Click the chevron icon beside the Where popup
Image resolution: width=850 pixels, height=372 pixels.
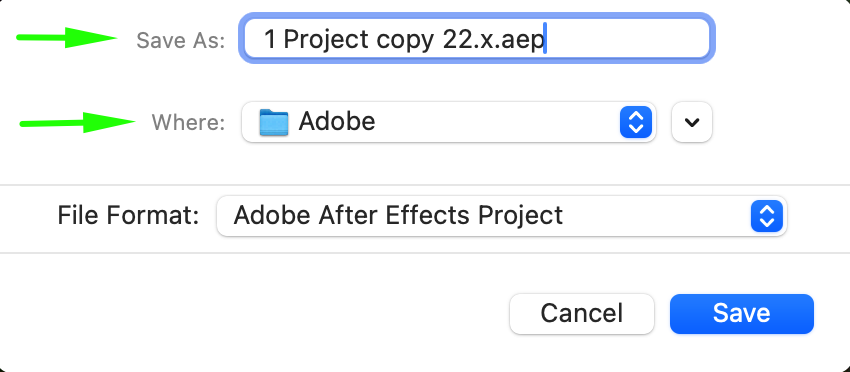click(x=692, y=122)
